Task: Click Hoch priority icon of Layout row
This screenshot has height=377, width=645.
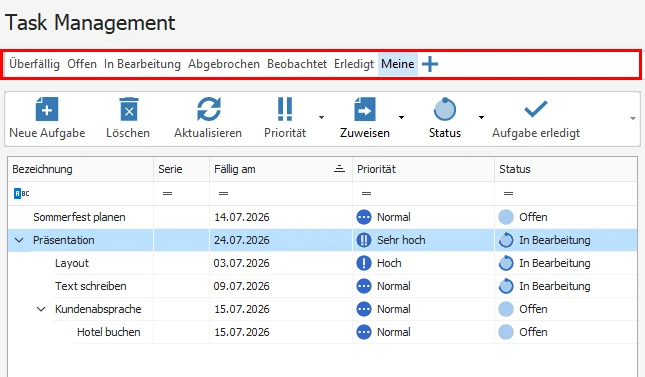Action: click(x=364, y=263)
